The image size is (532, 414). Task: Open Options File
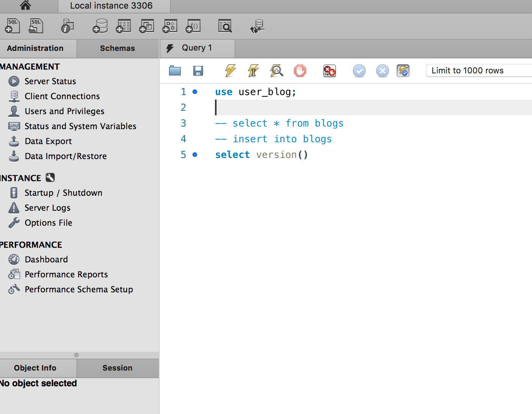point(48,223)
